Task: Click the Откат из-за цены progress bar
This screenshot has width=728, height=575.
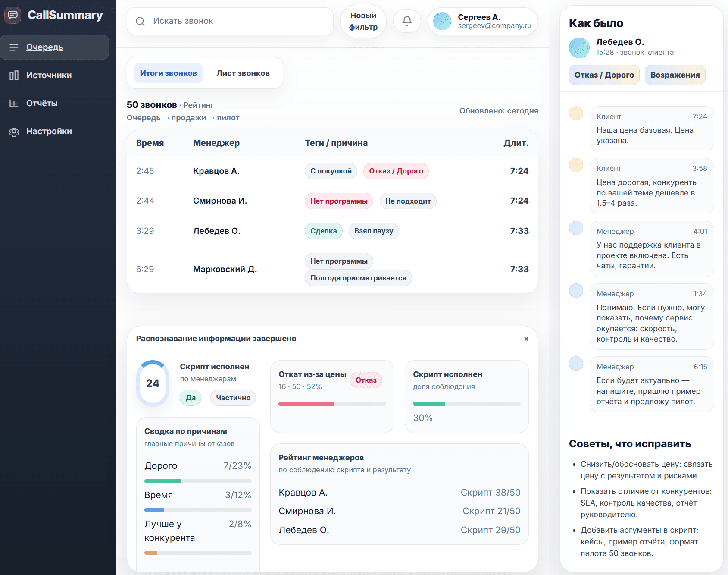Action: 332,404
